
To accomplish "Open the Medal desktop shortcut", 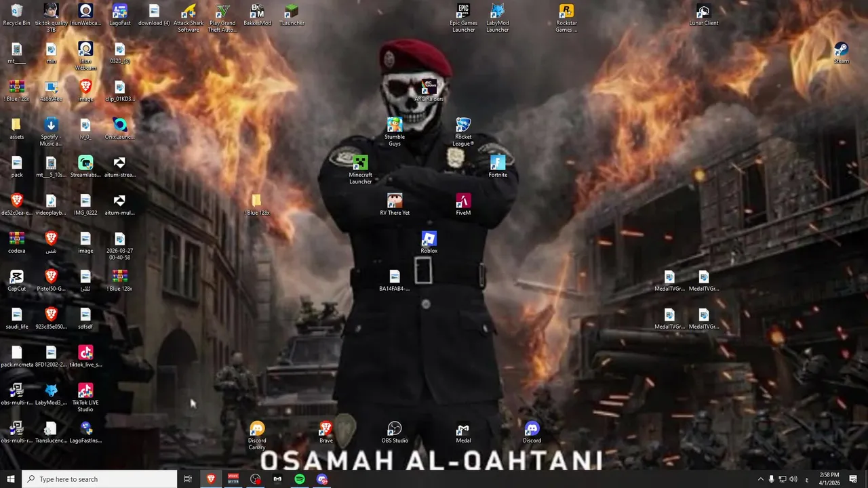I will (463, 432).
